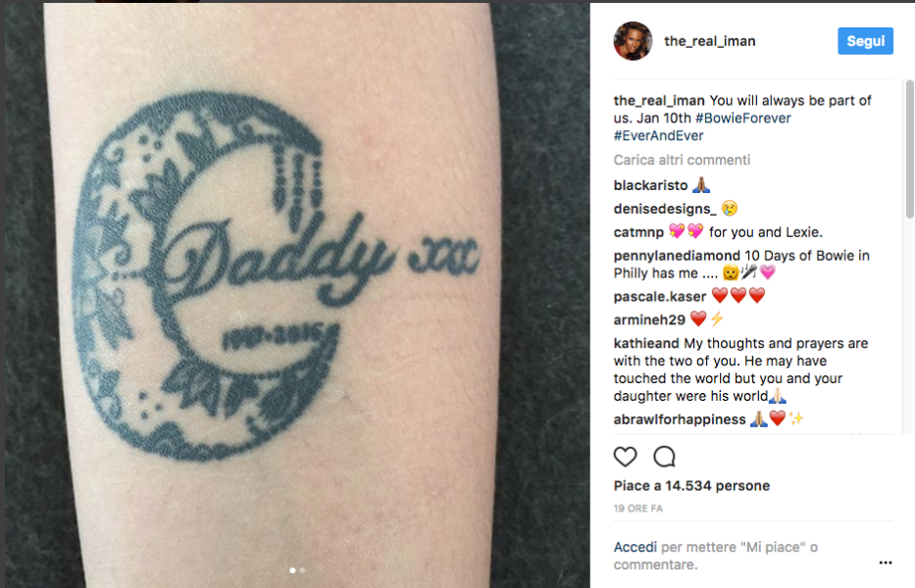This screenshot has width=915, height=588.
Task: Click the Accedi login link
Action: 635,547
